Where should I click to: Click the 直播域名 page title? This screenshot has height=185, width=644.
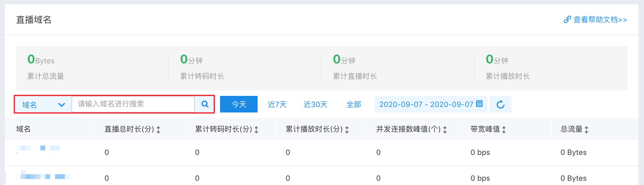pyautogui.click(x=34, y=20)
